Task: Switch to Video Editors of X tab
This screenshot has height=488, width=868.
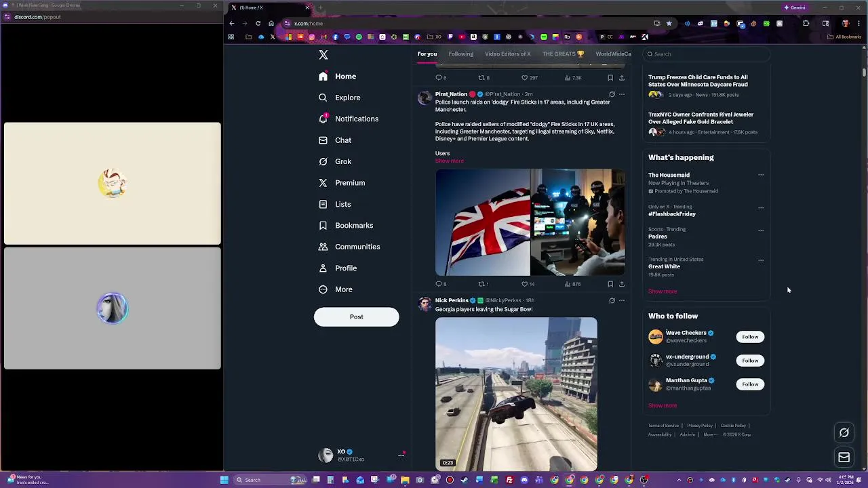Action: click(x=507, y=54)
